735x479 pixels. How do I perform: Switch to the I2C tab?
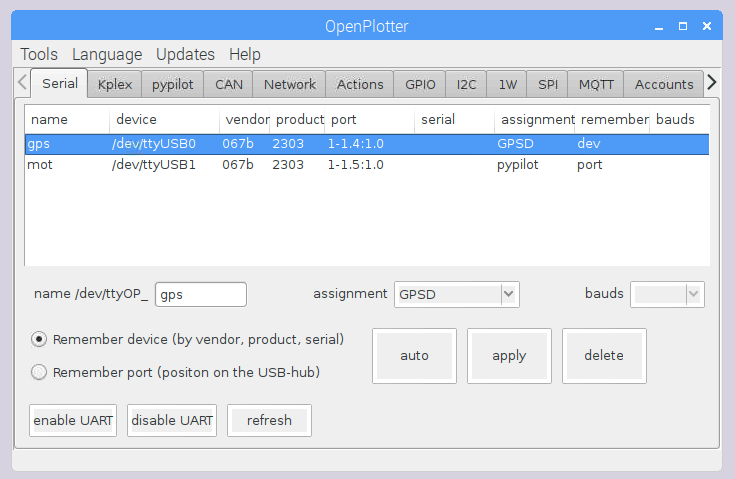pos(466,84)
